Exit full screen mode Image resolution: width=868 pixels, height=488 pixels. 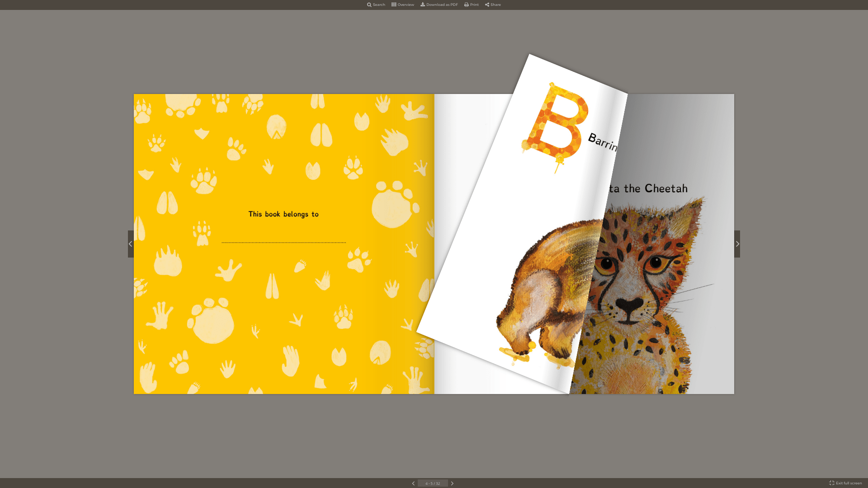(845, 483)
